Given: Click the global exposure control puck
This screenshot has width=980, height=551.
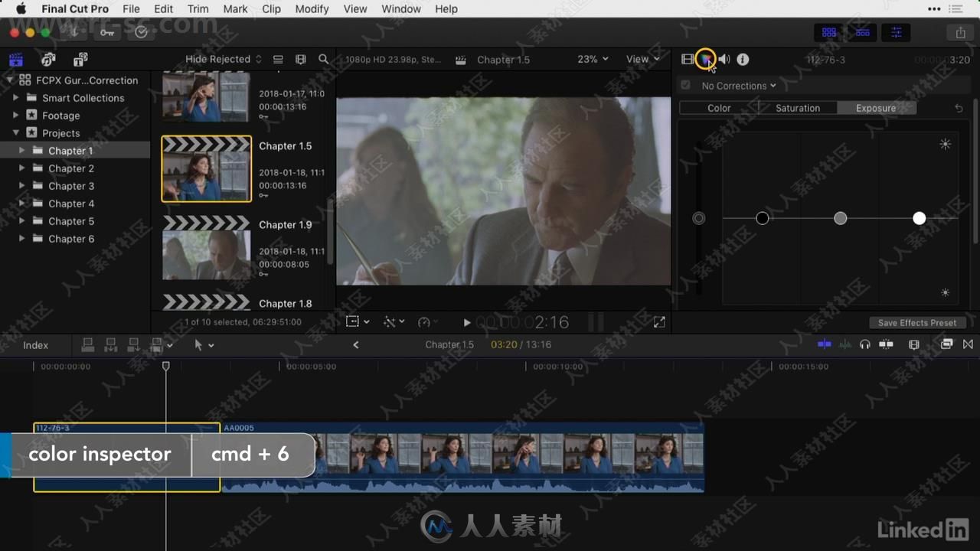Looking at the screenshot, I should (698, 218).
